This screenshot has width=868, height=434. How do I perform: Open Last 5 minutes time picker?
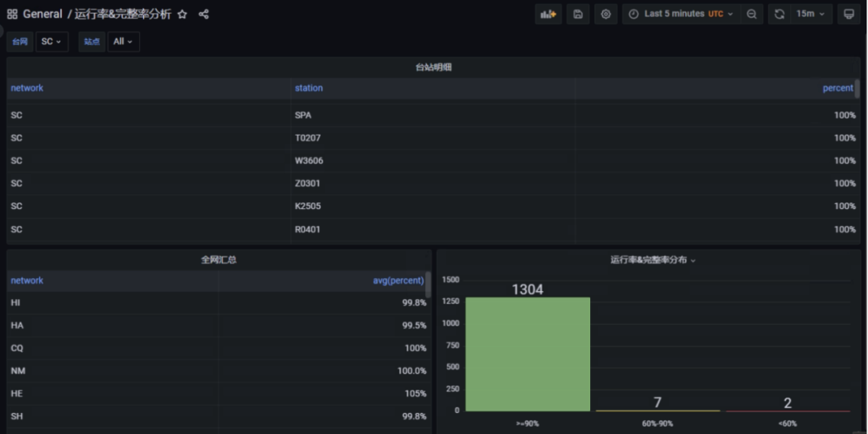click(681, 14)
